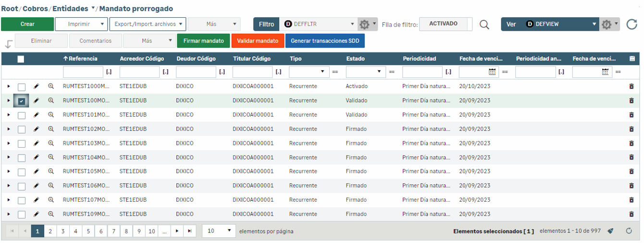Go to page 5 in pagination
Screen dimensions: 644x243
88,231
